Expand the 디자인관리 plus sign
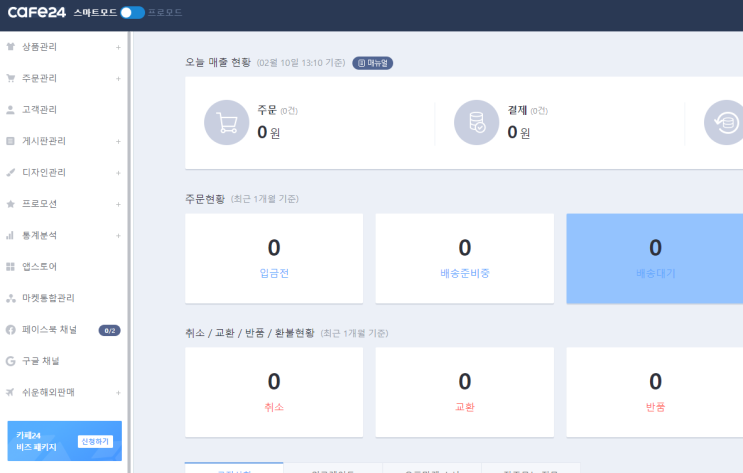Image resolution: width=743 pixels, height=473 pixels. (x=118, y=173)
